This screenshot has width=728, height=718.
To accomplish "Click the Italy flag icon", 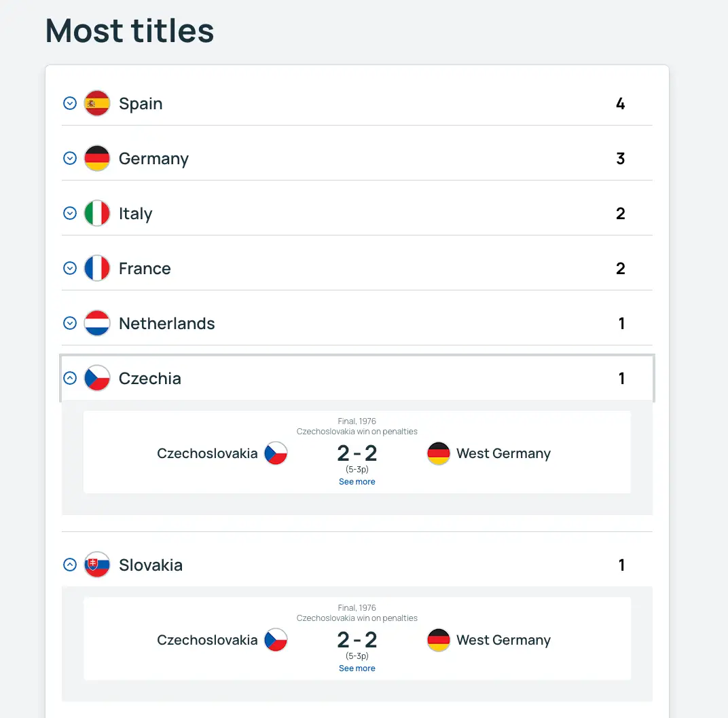I will (x=97, y=213).
